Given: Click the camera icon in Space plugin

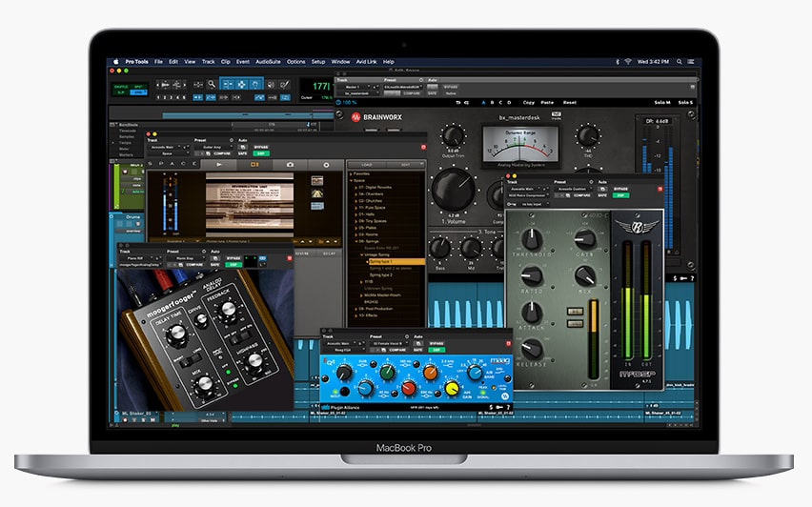Looking at the screenshot, I should (289, 165).
